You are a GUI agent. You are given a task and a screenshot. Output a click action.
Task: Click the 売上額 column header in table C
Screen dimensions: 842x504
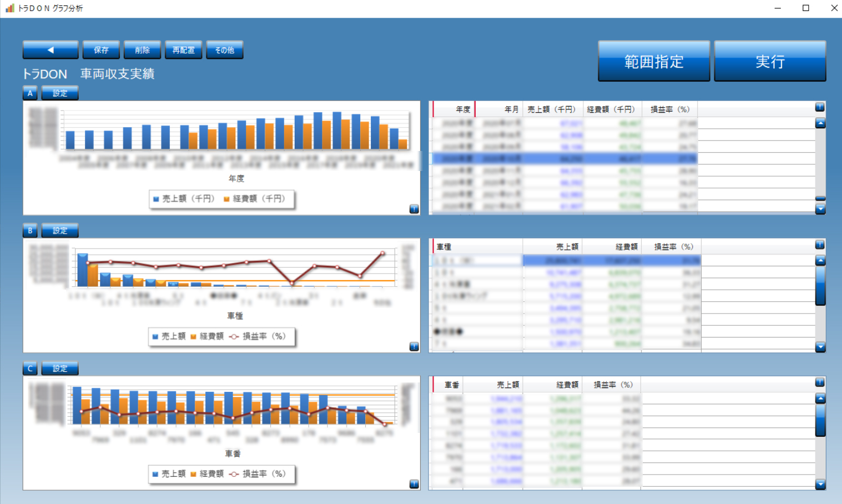point(493,385)
